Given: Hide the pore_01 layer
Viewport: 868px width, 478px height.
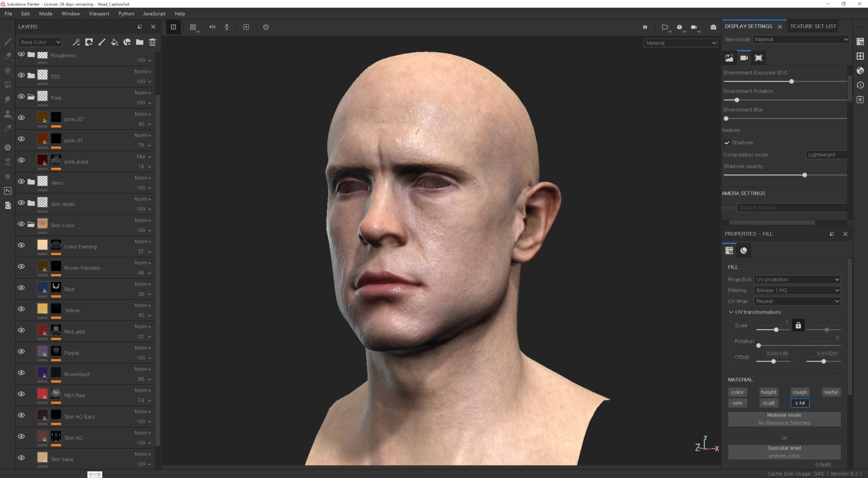Looking at the screenshot, I should tap(21, 138).
